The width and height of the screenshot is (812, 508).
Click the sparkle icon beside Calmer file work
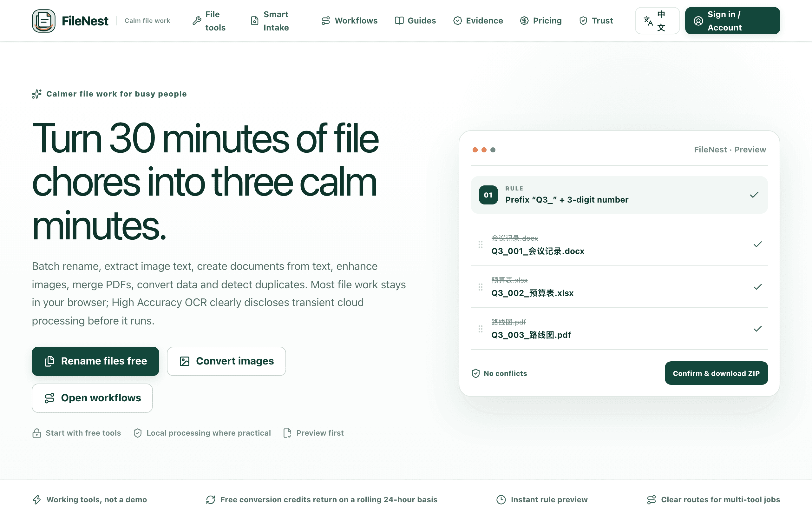pyautogui.click(x=37, y=94)
